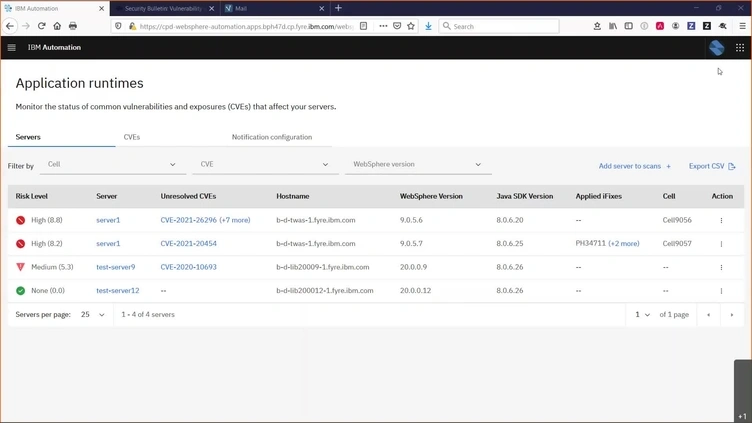Switch to the CVEs tab
This screenshot has width=752, height=423.
click(132, 137)
